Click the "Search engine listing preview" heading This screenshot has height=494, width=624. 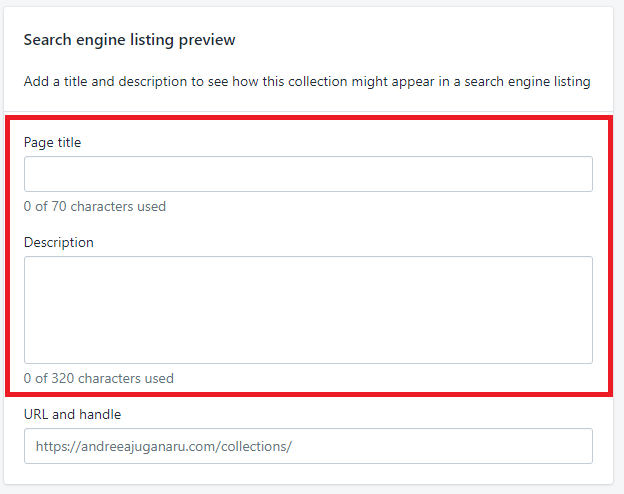pos(129,40)
